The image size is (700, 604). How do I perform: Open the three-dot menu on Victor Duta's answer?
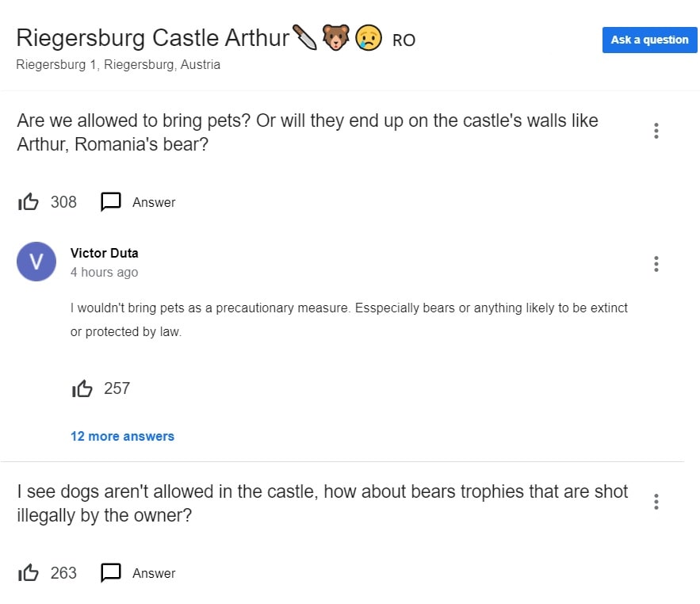click(656, 264)
